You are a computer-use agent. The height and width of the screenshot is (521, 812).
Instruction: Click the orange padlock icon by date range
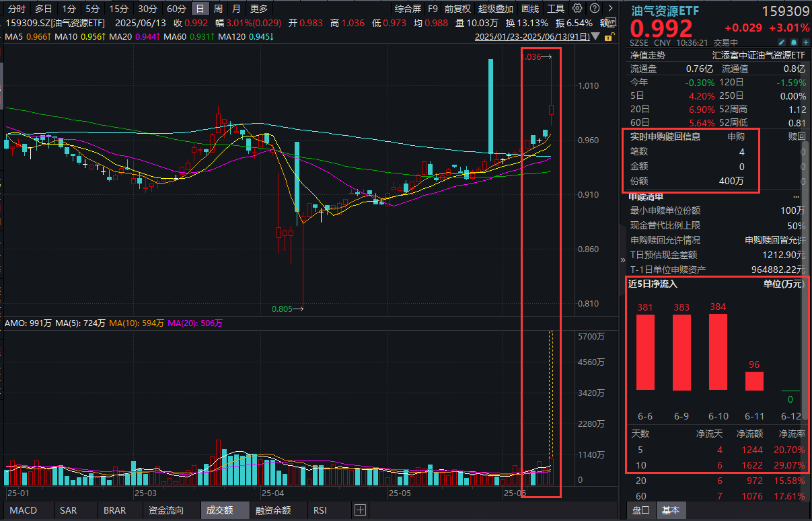(x=608, y=36)
